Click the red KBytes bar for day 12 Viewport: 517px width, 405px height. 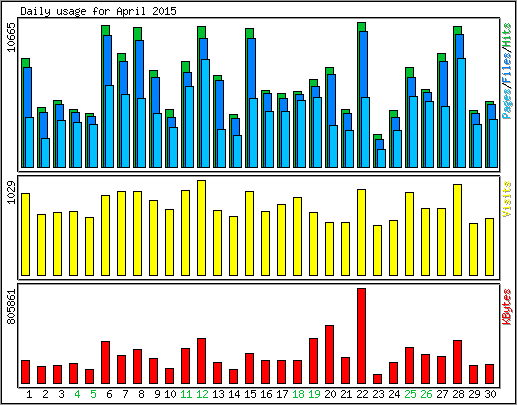[x=201, y=361]
